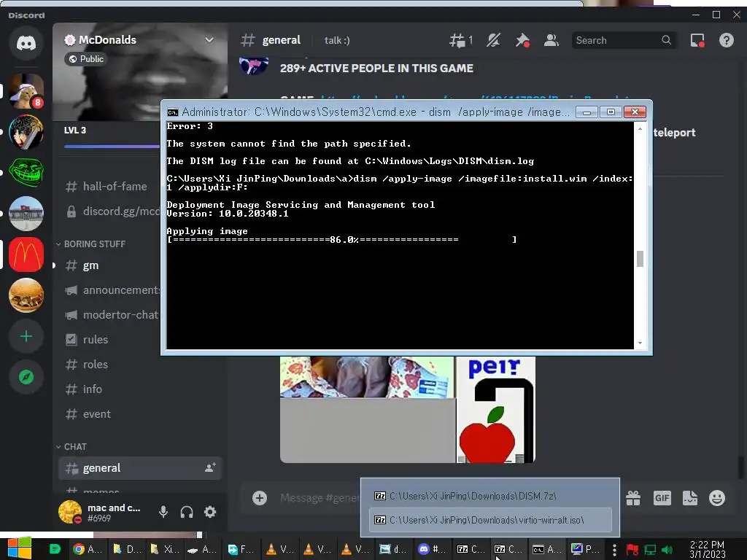Viewport: 747px width, 560px height.
Task: Create invite icon on general channel
Action: point(210,467)
